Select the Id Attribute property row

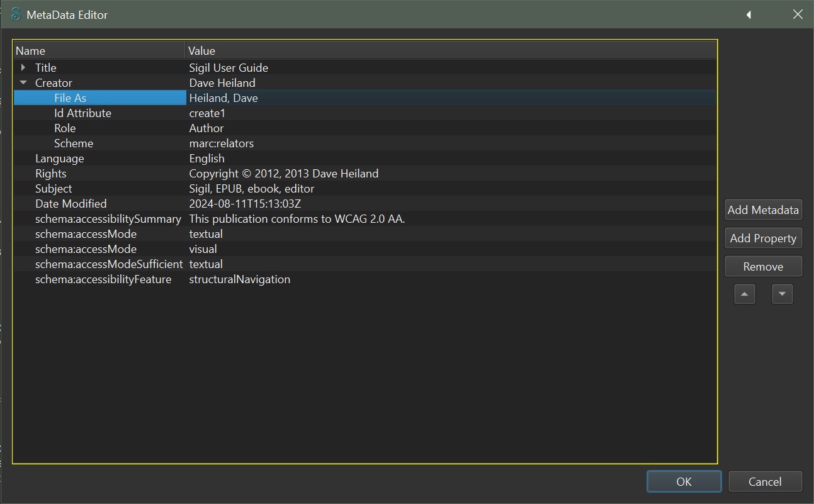click(365, 113)
